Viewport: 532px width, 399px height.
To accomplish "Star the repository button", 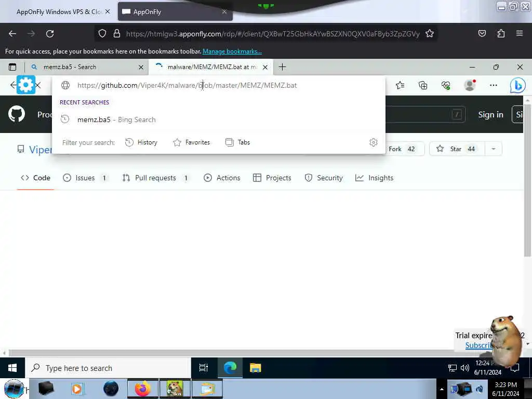I will point(457,149).
